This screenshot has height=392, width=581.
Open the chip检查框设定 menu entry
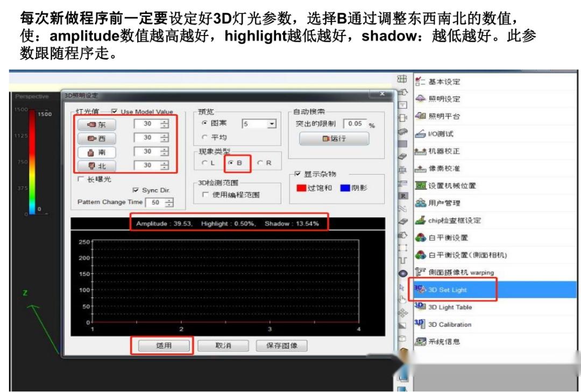click(495, 220)
